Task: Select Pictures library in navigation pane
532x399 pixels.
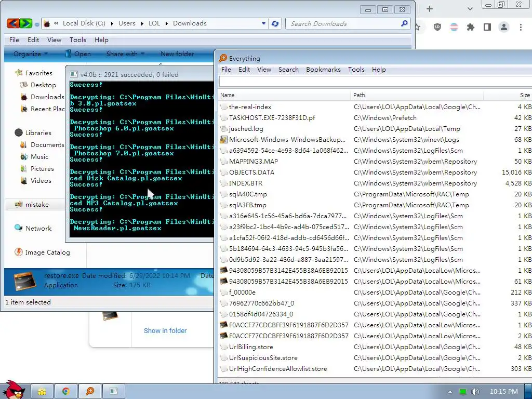Action: 42,169
